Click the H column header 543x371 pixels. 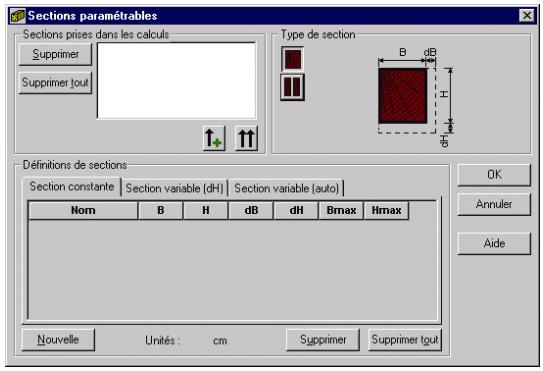(x=206, y=210)
